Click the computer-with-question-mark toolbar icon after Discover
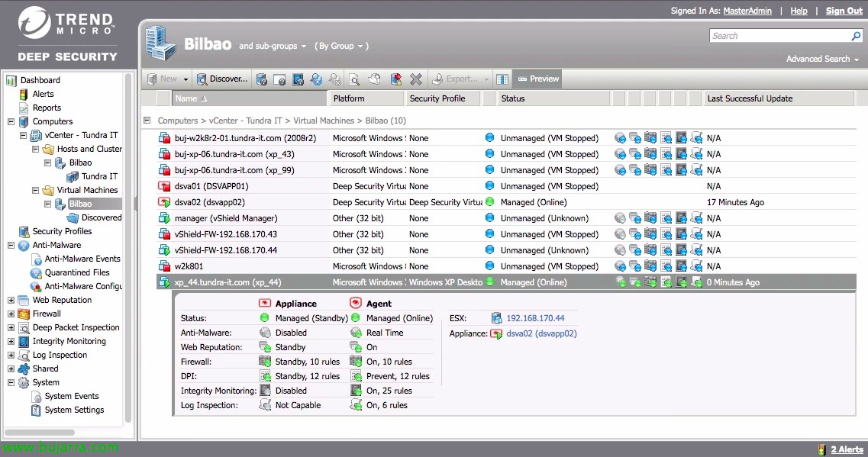 (262, 79)
